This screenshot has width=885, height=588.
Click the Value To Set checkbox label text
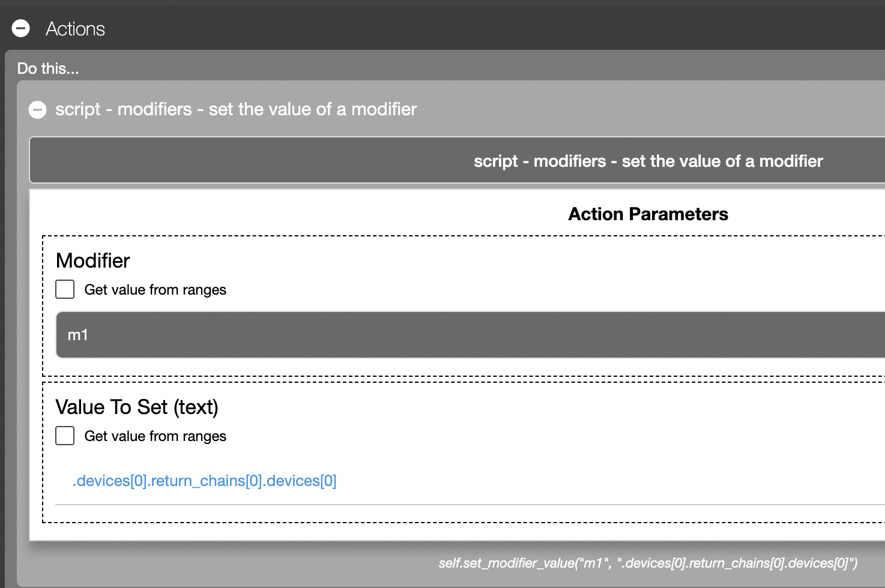click(x=155, y=436)
